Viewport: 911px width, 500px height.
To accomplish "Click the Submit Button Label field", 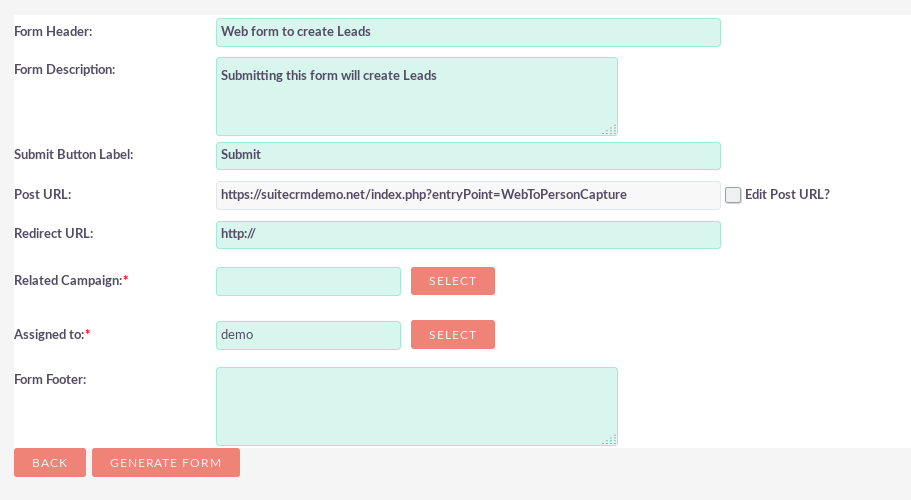I will (x=468, y=156).
